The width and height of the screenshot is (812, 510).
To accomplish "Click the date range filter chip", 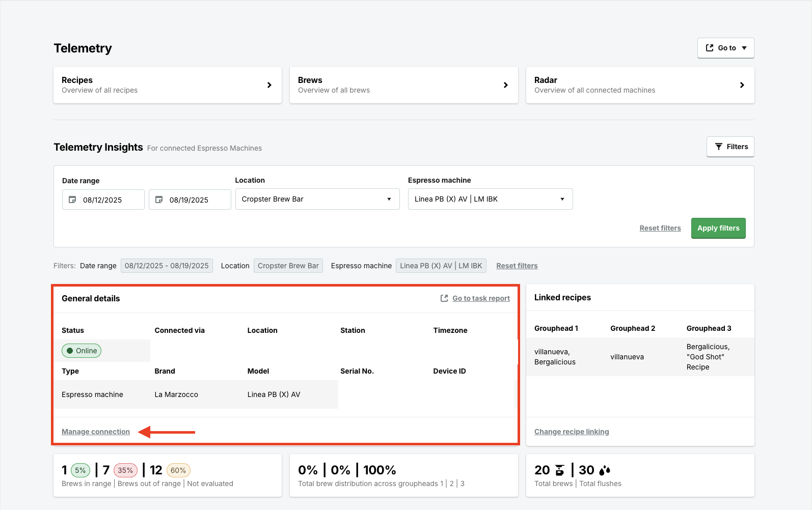I will 167,266.
